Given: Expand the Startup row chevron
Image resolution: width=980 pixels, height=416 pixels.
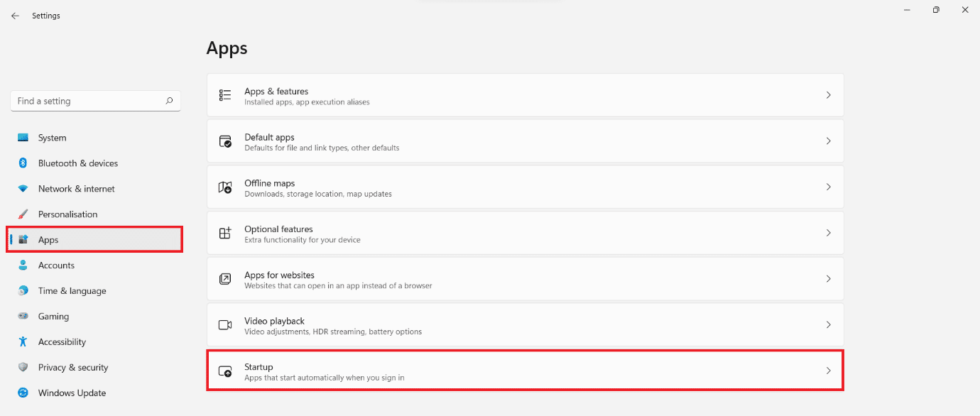Looking at the screenshot, I should click(828, 371).
